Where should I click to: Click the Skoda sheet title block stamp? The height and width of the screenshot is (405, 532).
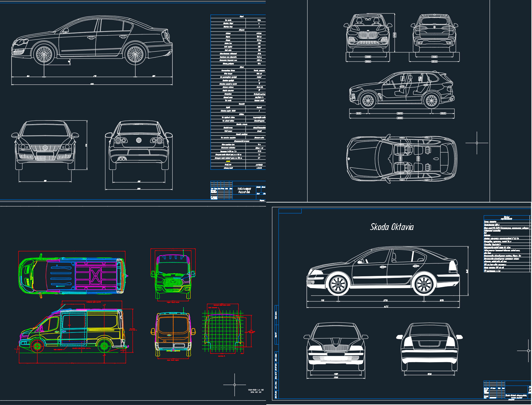tap(507, 390)
